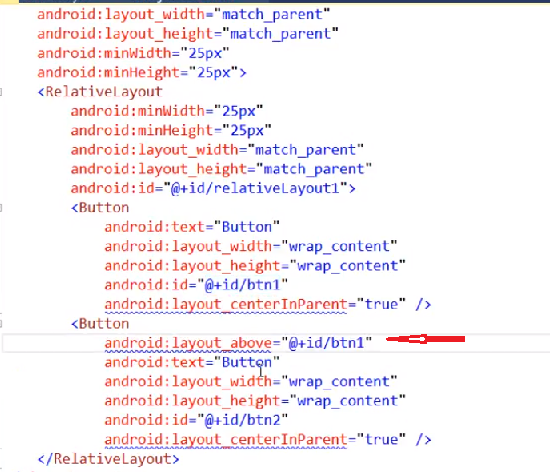Screen dimensions: 550x472
Task: Click the android:id="@+id/relativeLayout1" line
Action: 213,188
